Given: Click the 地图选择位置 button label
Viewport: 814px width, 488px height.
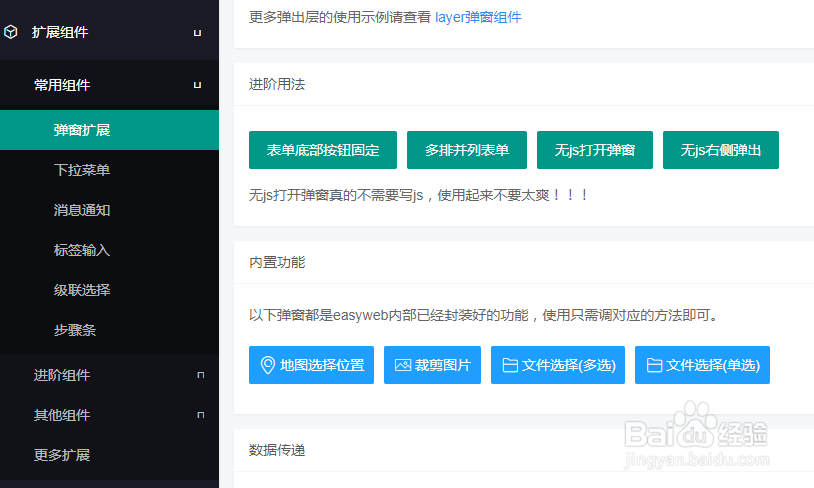Looking at the screenshot, I should [322, 365].
